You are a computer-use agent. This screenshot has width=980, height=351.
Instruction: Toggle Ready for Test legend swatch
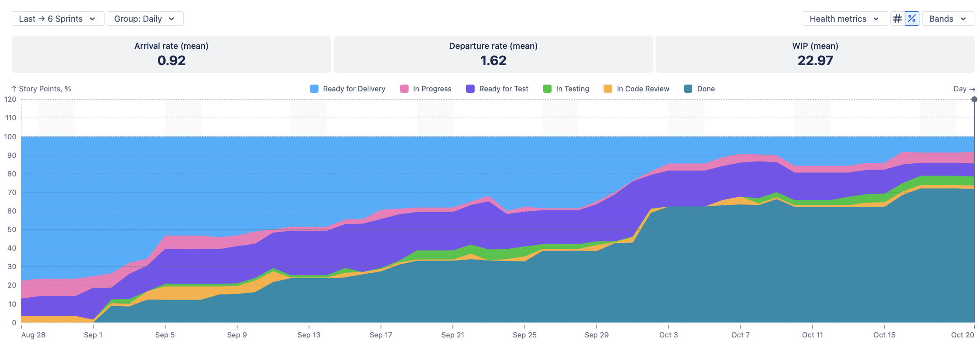(470, 89)
